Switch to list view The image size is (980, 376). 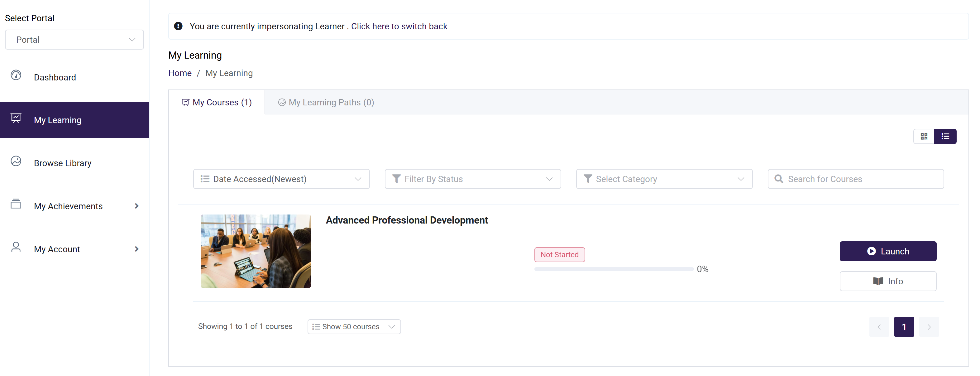[x=945, y=136]
